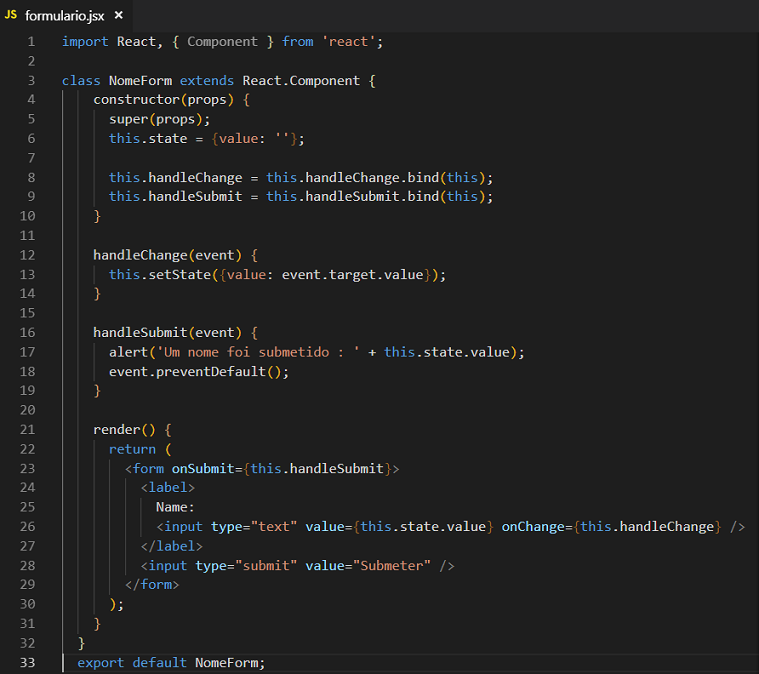Image resolution: width=759 pixels, height=674 pixels.
Task: Click line number 21 in gutter
Action: (28, 430)
